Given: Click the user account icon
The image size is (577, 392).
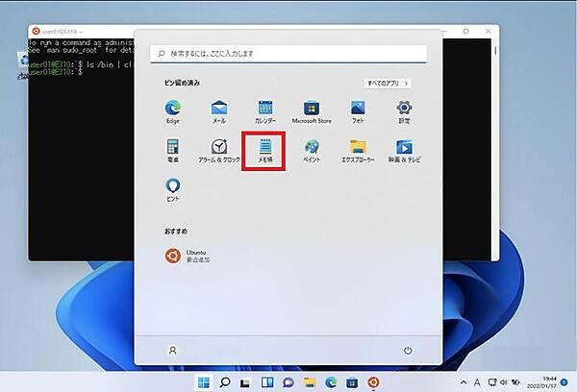Looking at the screenshot, I should pos(172,351).
